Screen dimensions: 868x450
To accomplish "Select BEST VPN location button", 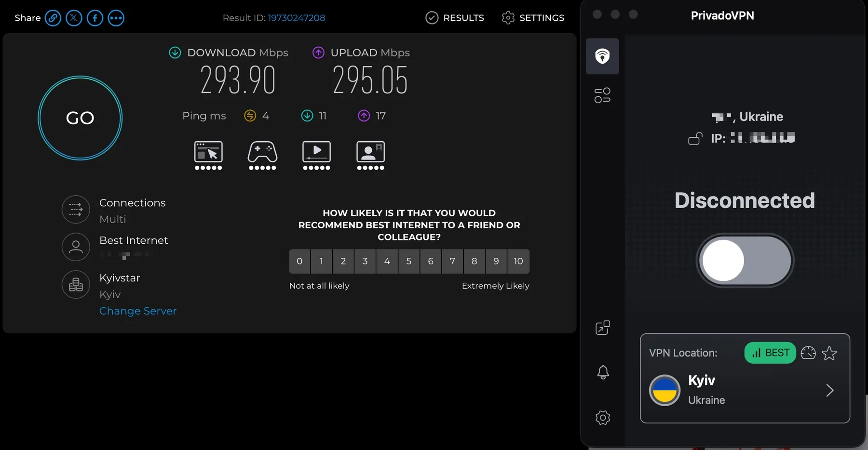I will (770, 353).
